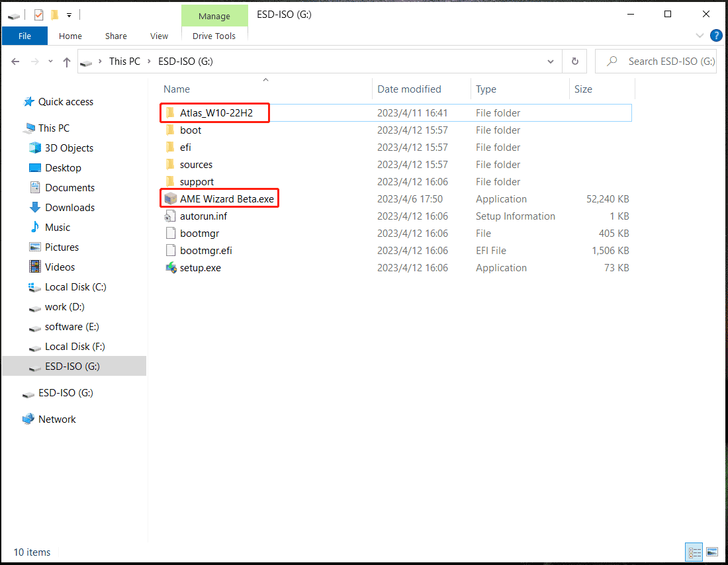
Task: Select the autorun.inf file icon
Action: pos(170,216)
